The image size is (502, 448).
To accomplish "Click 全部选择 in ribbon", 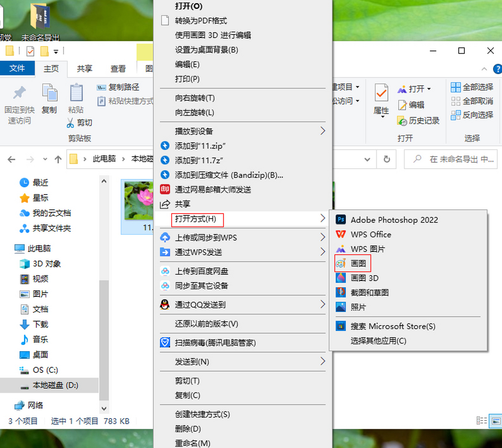I will [x=472, y=87].
